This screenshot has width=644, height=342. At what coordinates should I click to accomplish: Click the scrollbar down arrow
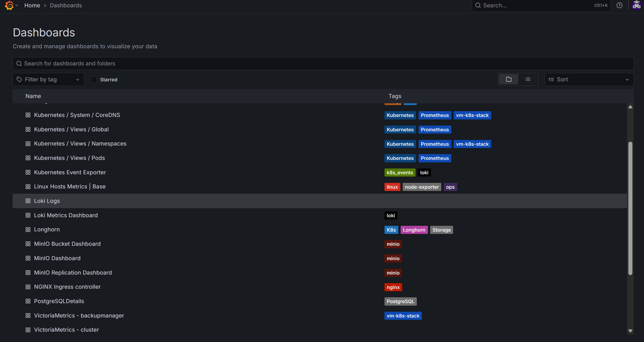(x=630, y=331)
